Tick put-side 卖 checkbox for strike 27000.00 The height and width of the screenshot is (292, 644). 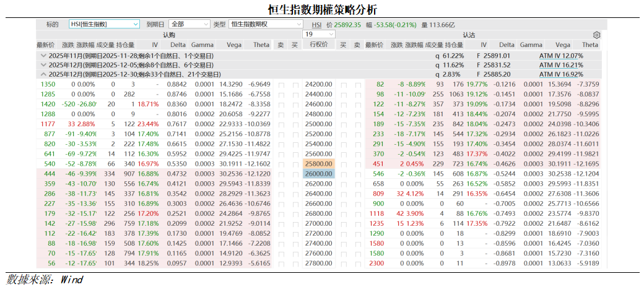tap(357, 223)
